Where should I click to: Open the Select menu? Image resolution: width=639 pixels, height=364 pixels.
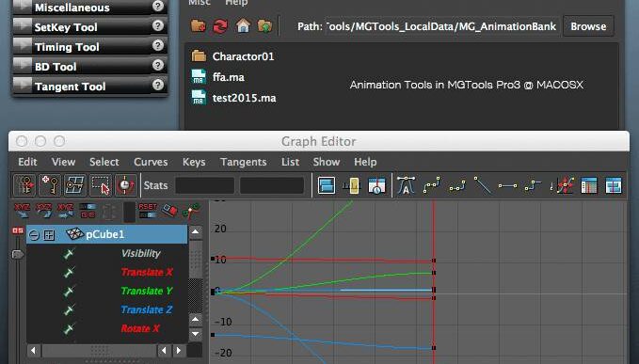coord(104,162)
